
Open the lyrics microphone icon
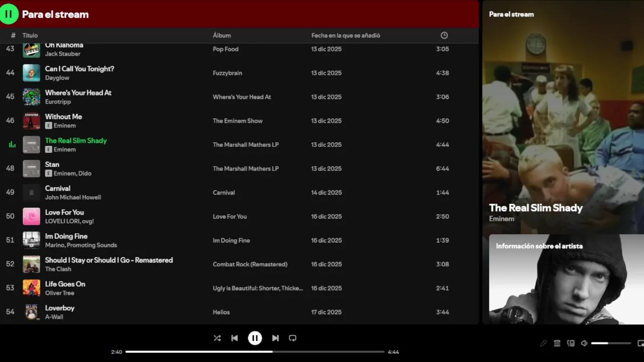point(543,343)
